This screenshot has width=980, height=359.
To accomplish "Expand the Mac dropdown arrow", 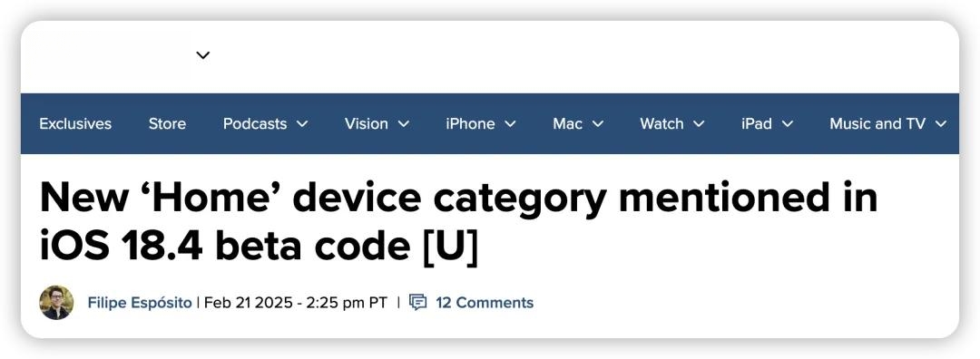I will (597, 123).
